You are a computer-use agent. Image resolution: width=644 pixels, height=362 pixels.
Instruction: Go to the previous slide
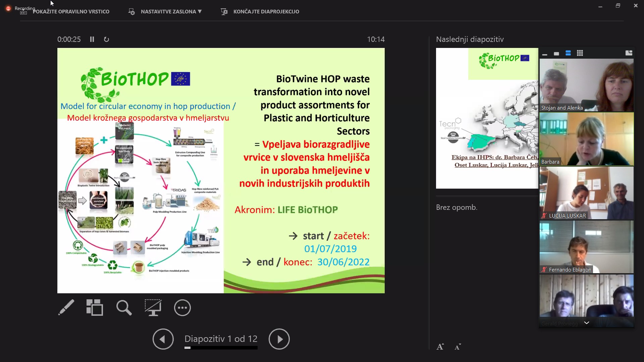tap(163, 339)
